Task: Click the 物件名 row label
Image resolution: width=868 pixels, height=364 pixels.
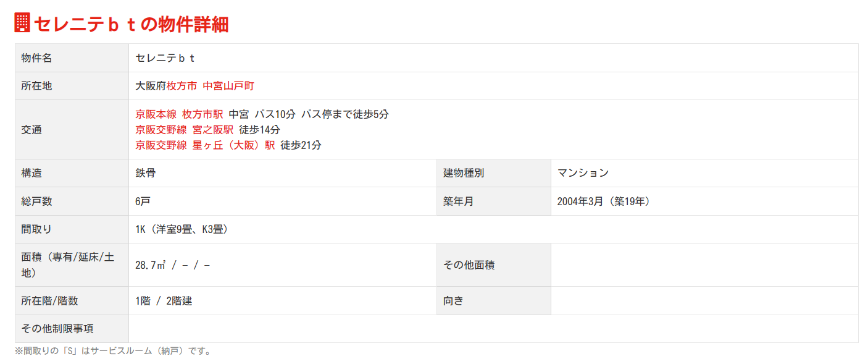Action: [36, 58]
